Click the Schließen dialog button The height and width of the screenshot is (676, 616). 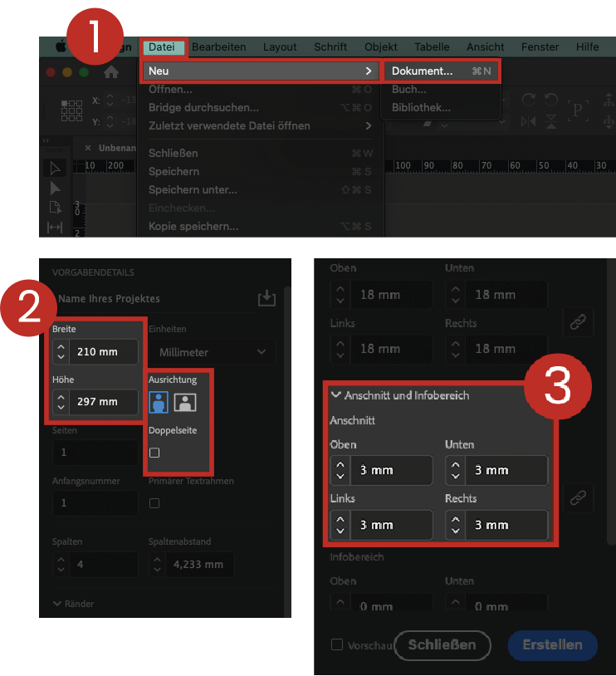[x=442, y=645]
